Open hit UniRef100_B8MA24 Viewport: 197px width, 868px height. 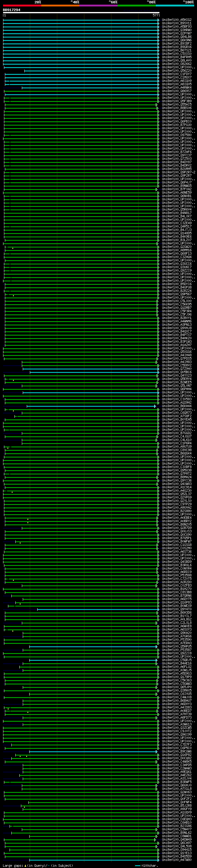(x=177, y=477)
